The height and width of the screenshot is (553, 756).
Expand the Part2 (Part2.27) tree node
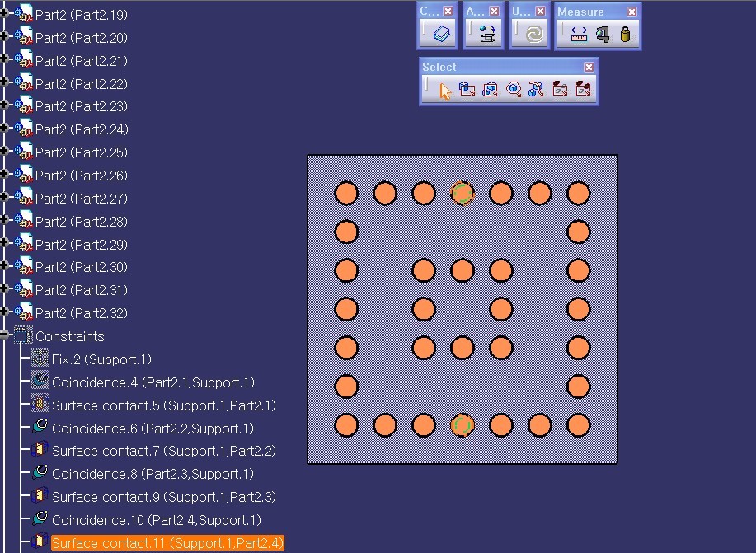coord(4,197)
